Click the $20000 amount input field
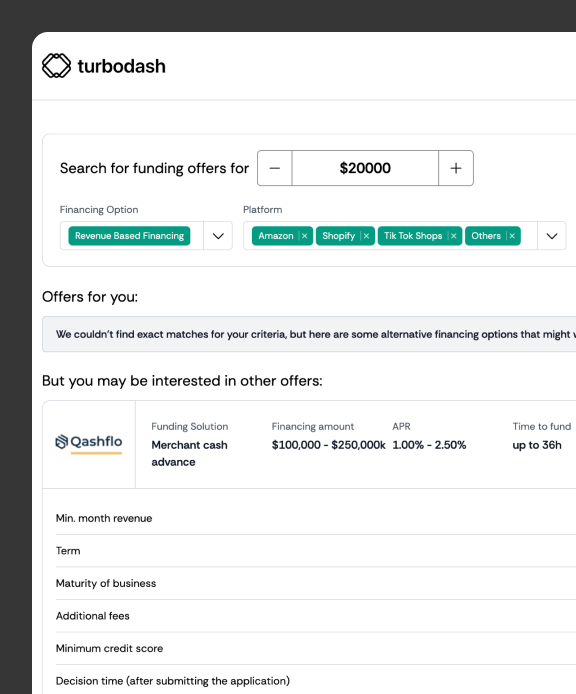The width and height of the screenshot is (576, 694). [x=365, y=168]
